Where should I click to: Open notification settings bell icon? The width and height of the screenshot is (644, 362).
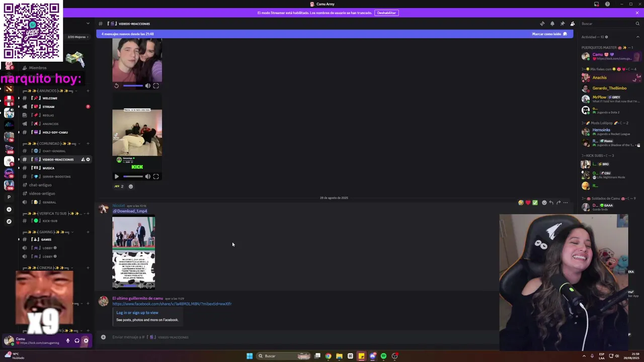click(552, 24)
